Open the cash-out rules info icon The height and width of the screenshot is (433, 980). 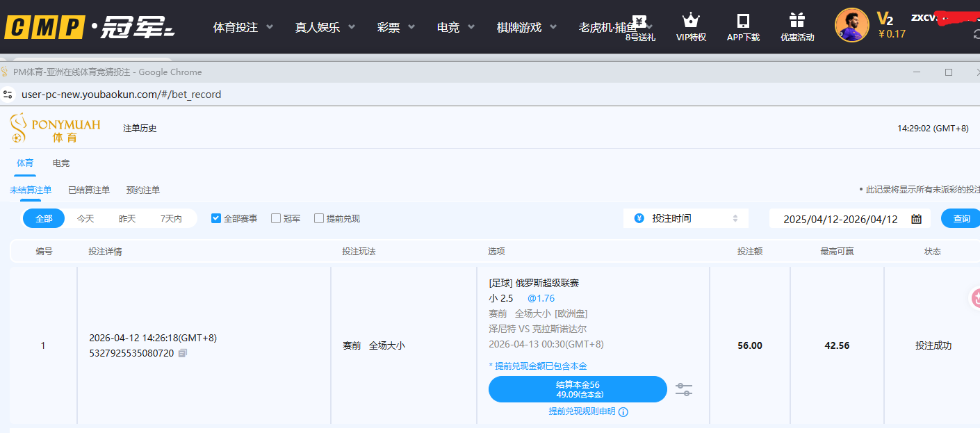point(623,411)
